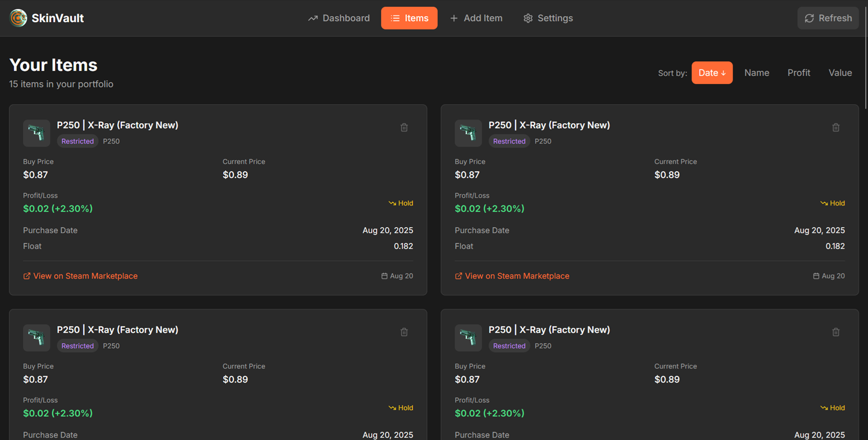
Task: Sort items by Profit
Action: pyautogui.click(x=798, y=73)
